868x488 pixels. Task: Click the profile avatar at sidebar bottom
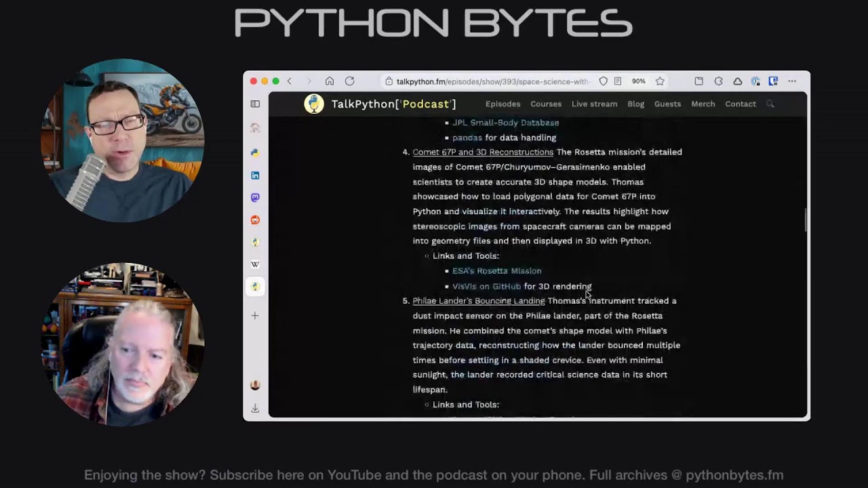[255, 385]
